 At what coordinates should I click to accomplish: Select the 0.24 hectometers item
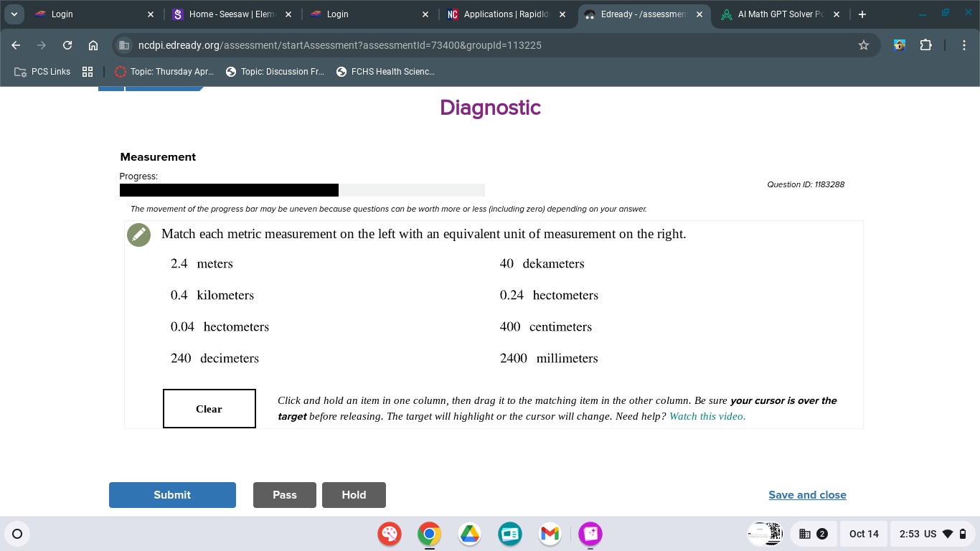549,296
